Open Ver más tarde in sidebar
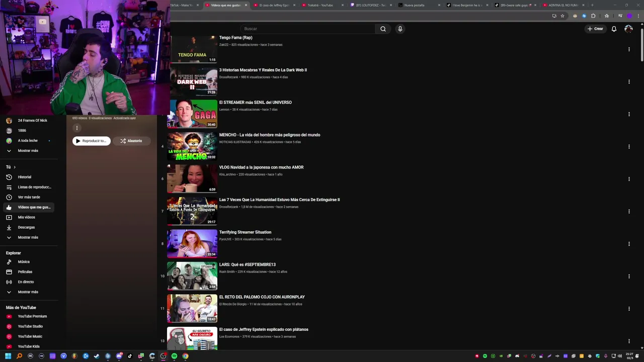 point(29,197)
